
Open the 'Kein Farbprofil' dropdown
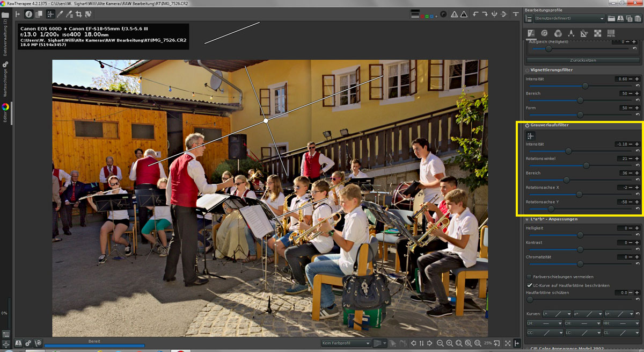click(345, 343)
